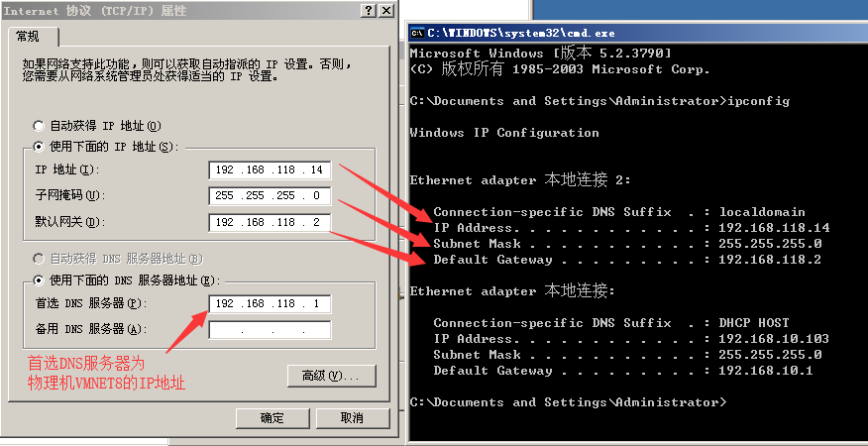This screenshot has width=868, height=446.
Task: Open advanced settings via 高级(V)... button
Action: 332,376
